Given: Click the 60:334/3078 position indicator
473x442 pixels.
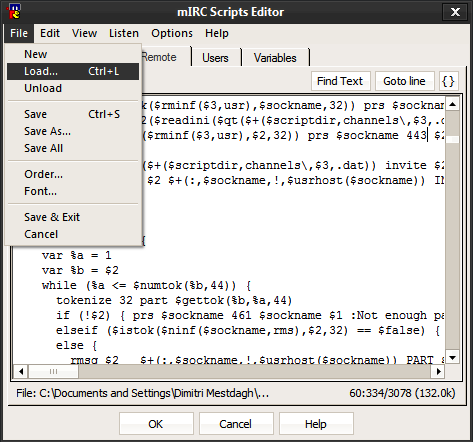Looking at the screenshot, I should click(x=402, y=393).
